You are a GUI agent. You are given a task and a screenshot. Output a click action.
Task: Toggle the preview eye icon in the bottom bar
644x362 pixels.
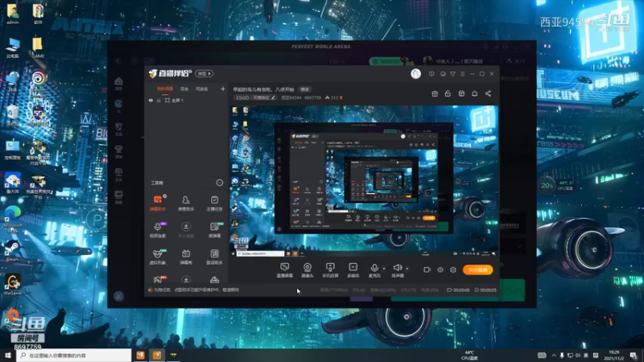click(x=440, y=269)
